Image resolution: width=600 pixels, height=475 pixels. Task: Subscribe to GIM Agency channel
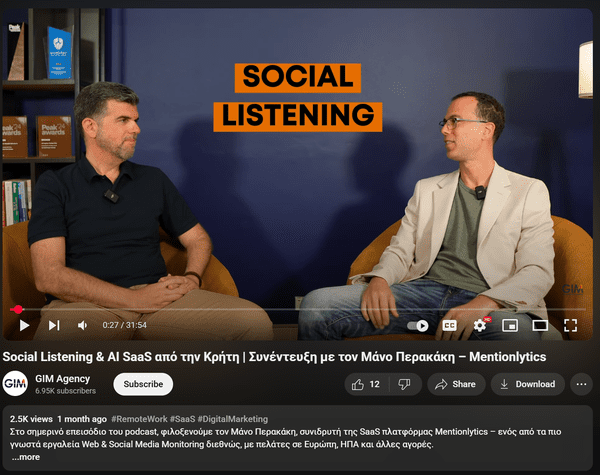pos(143,384)
